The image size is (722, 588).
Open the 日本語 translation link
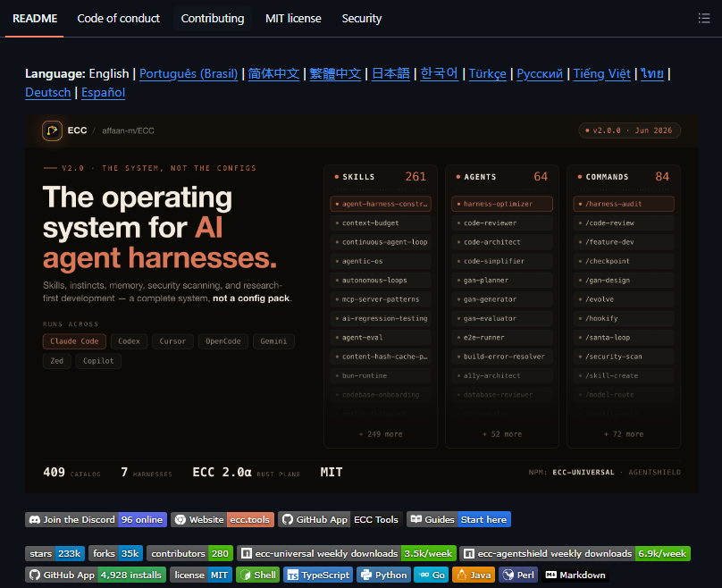pyautogui.click(x=390, y=73)
